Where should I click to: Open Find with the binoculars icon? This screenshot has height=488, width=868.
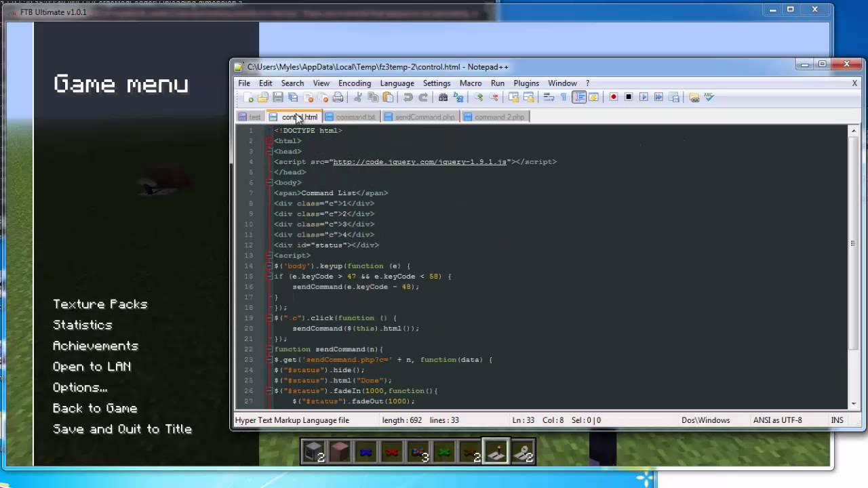coord(443,97)
